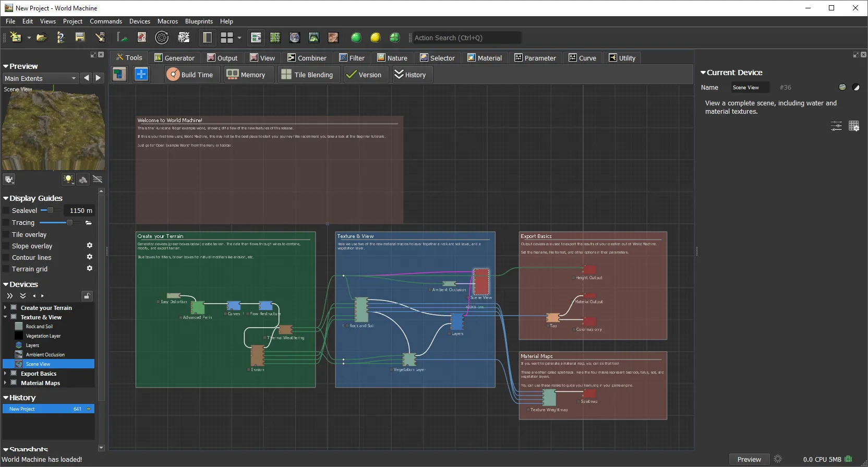
Task: Adjust the Tracing opacity slider
Action: tap(61, 223)
